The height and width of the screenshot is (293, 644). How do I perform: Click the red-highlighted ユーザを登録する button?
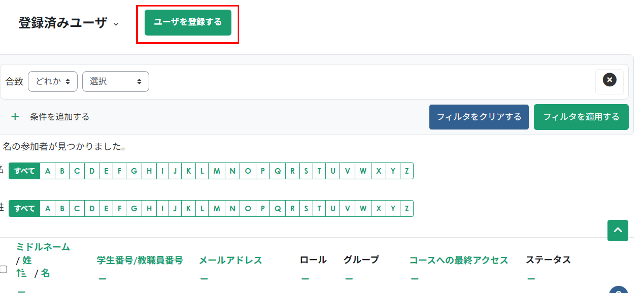188,22
